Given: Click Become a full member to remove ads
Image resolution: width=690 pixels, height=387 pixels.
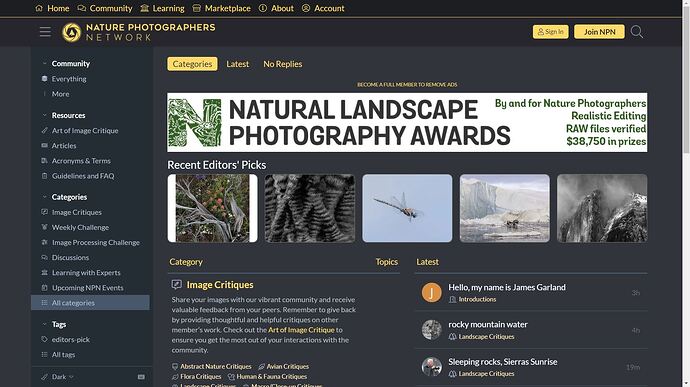Looking at the screenshot, I should tap(407, 84).
